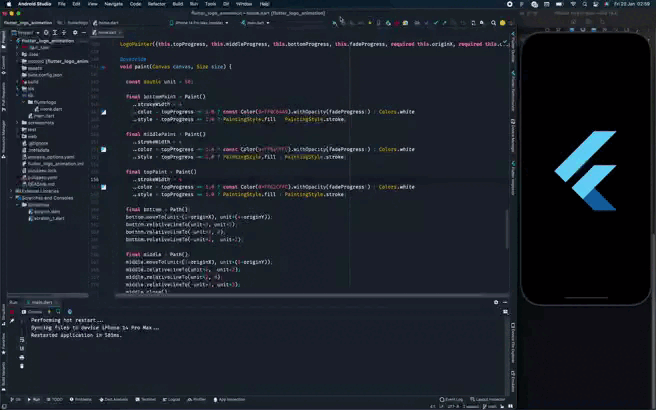Click collapse all in the Project panel
The width and height of the screenshot is (656, 410).
[x=64, y=33]
